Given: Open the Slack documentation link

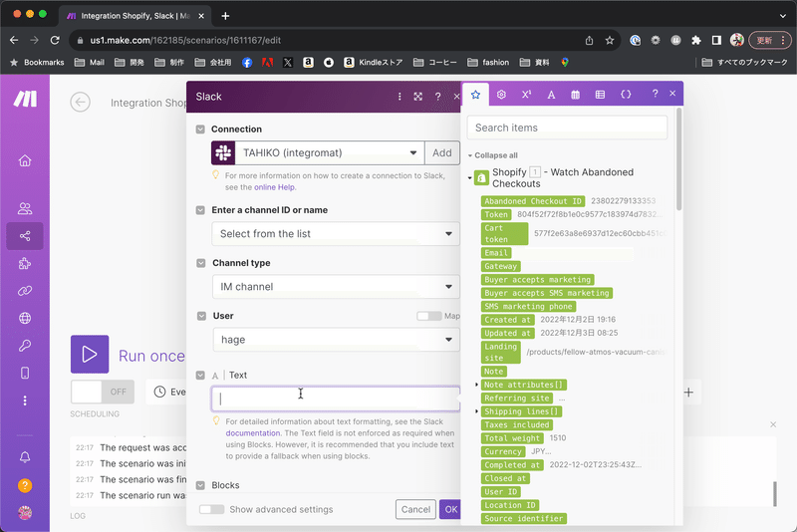Looking at the screenshot, I should 253,433.
